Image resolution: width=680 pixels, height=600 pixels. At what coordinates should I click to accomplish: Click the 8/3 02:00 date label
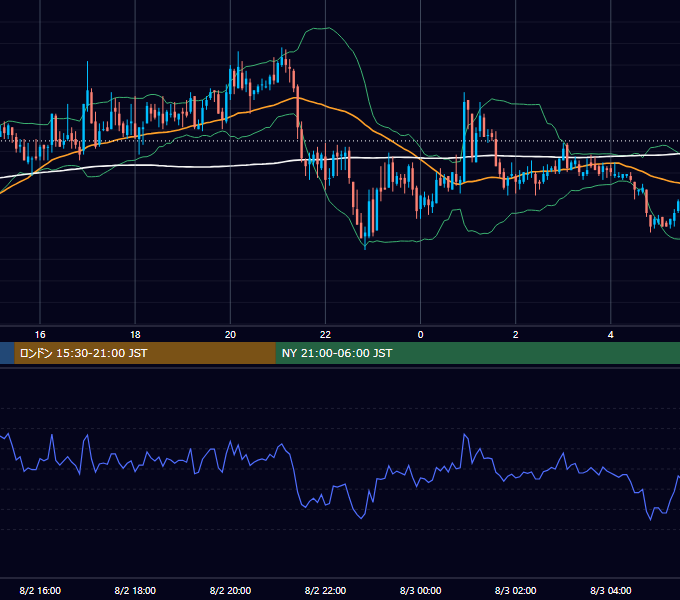click(515, 590)
